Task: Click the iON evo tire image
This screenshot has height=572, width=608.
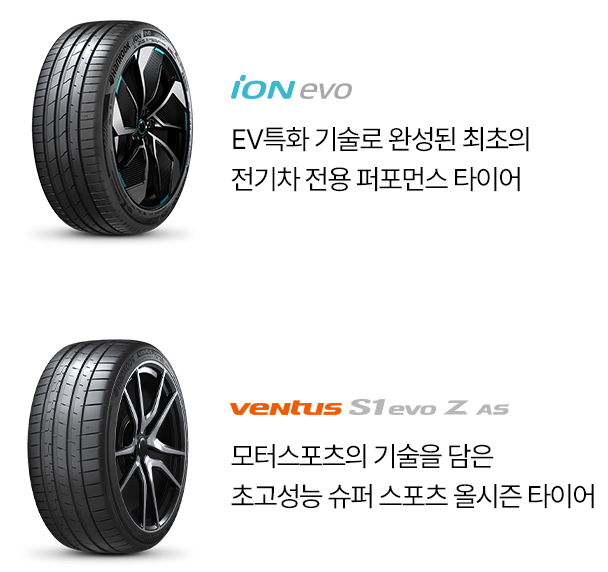Action: (x=112, y=128)
